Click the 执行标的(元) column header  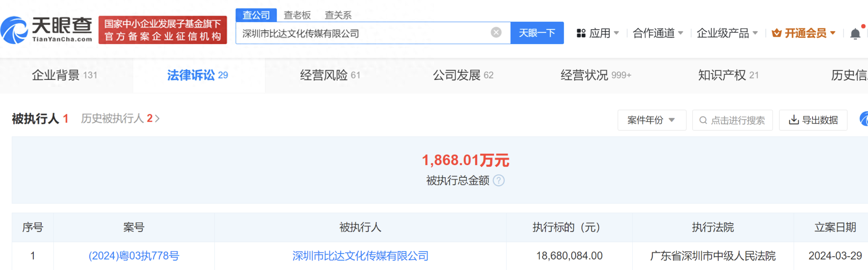point(569,227)
